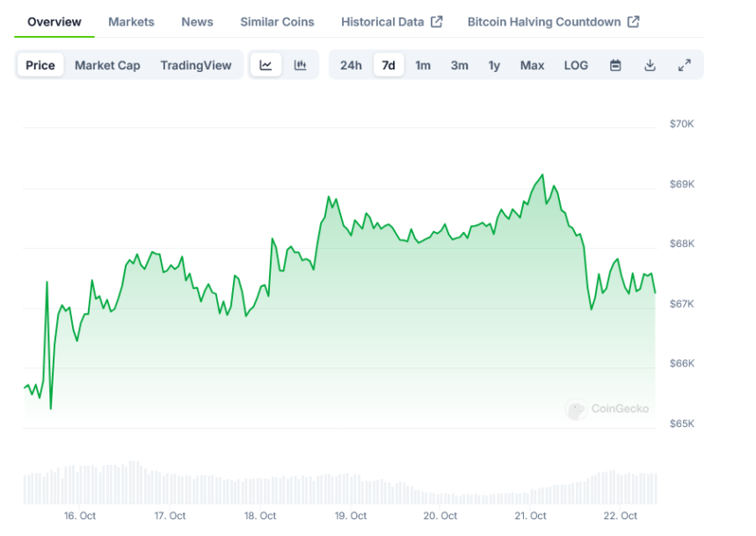Open the calendar date range picker
The width and height of the screenshot is (756, 536).
[x=615, y=65]
